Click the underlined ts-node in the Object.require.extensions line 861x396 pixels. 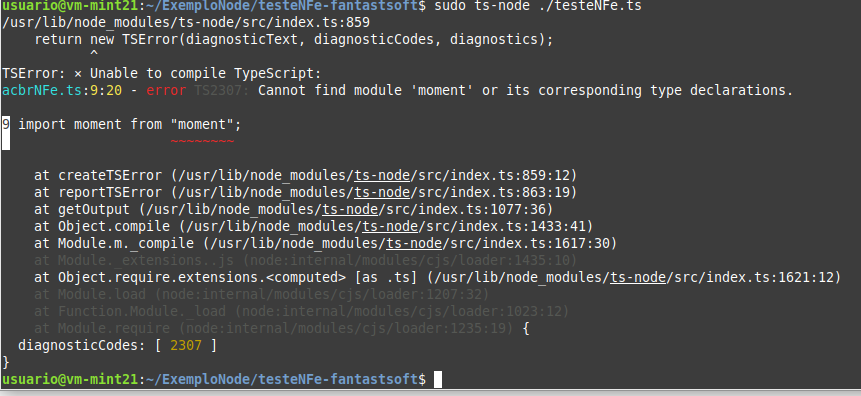coord(639,277)
